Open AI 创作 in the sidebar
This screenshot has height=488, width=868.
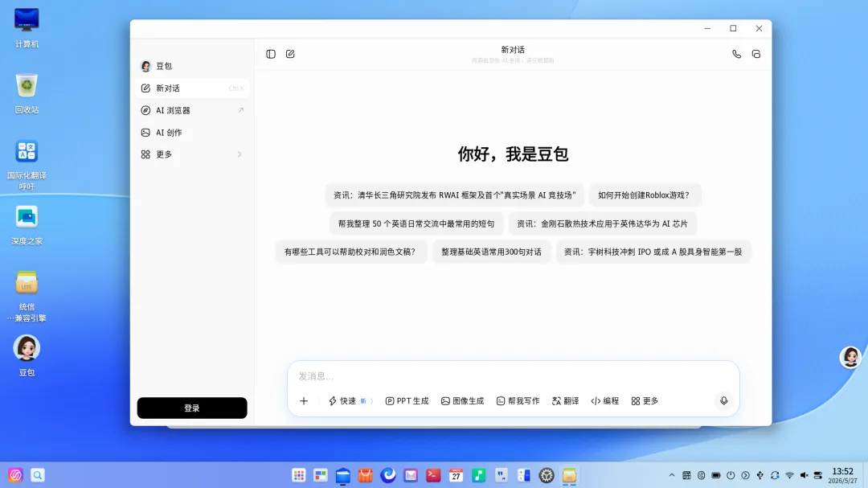[x=192, y=133]
